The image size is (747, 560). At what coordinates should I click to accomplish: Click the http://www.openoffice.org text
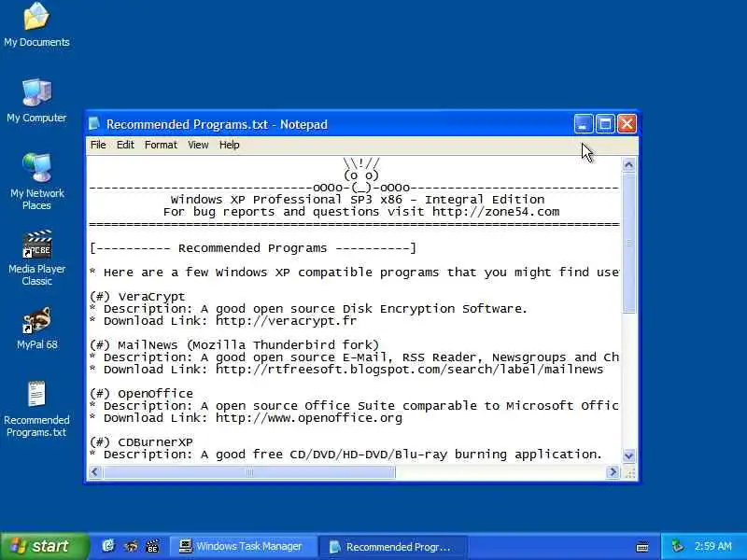tap(309, 418)
